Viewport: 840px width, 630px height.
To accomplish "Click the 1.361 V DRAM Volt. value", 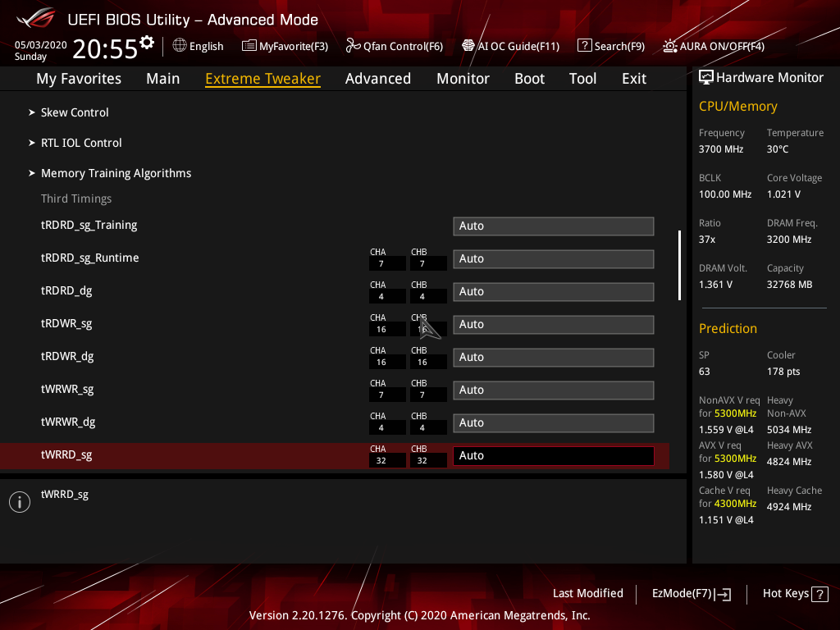I will [715, 285].
